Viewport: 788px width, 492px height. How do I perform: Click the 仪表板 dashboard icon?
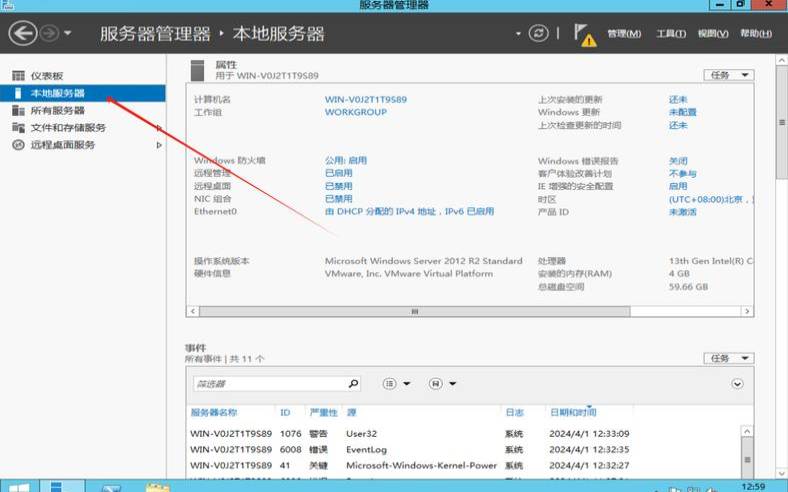[18, 76]
